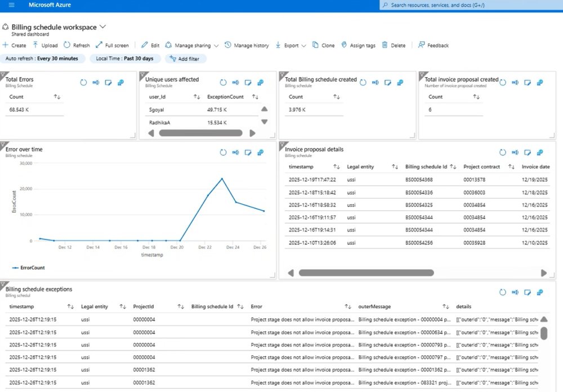The image size is (563, 392).
Task: Click the Delete trash icon
Action: coord(385,45)
